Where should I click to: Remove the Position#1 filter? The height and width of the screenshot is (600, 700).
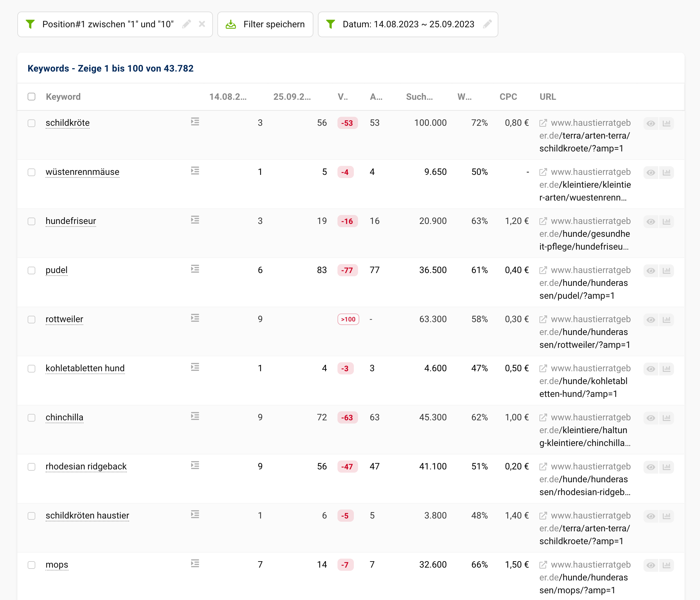coord(202,24)
